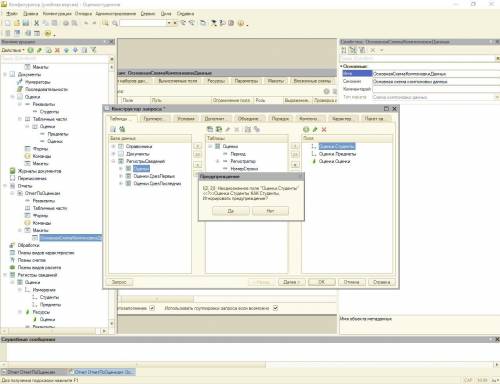Open Действия dropdown in Configuration panel
Viewport: 500px width, 384px height.
click(x=13, y=50)
